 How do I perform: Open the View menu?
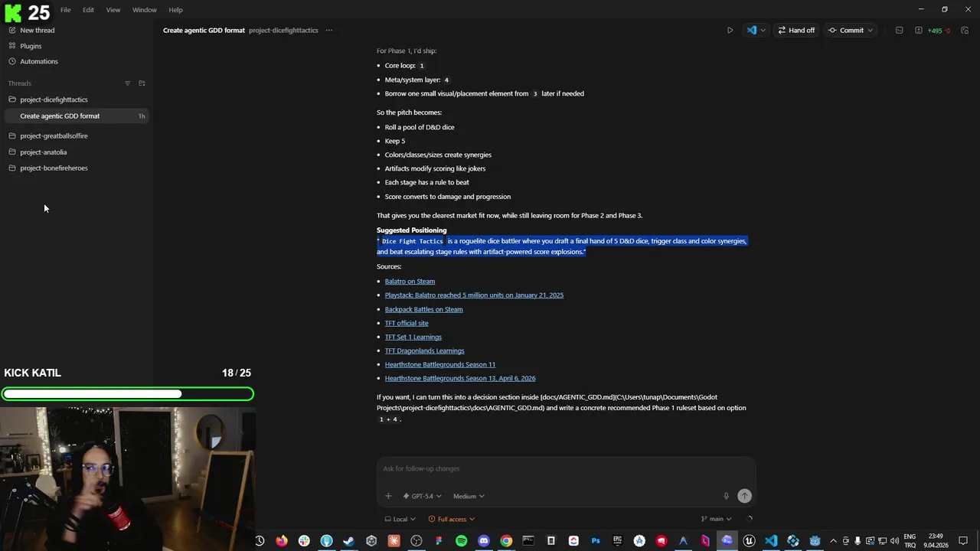[113, 10]
